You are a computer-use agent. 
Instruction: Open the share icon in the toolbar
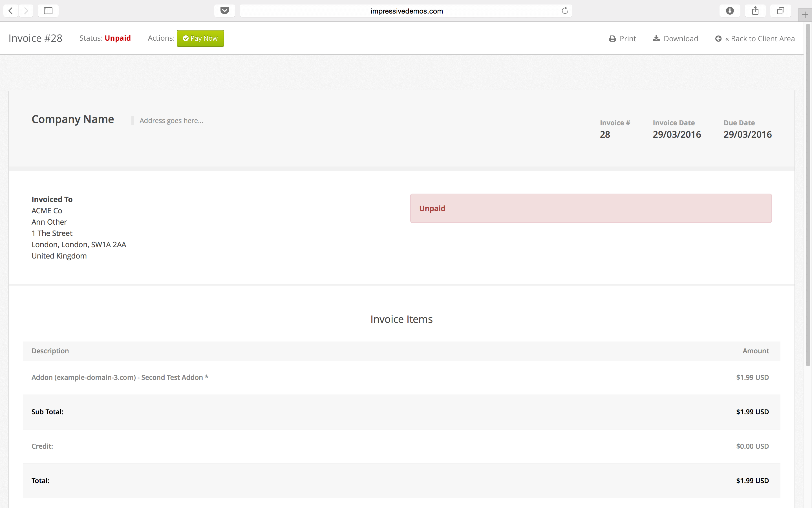(x=755, y=11)
